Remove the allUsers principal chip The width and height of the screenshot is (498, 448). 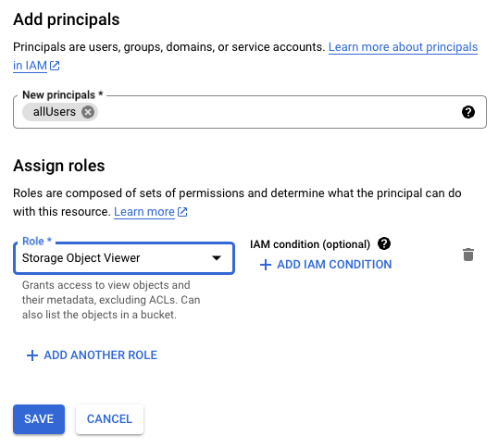88,112
